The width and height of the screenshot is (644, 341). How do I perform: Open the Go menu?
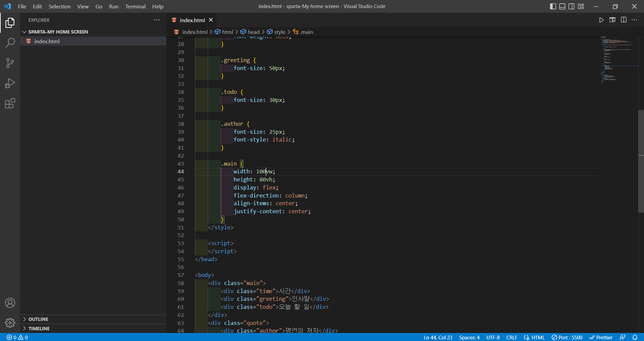point(99,6)
